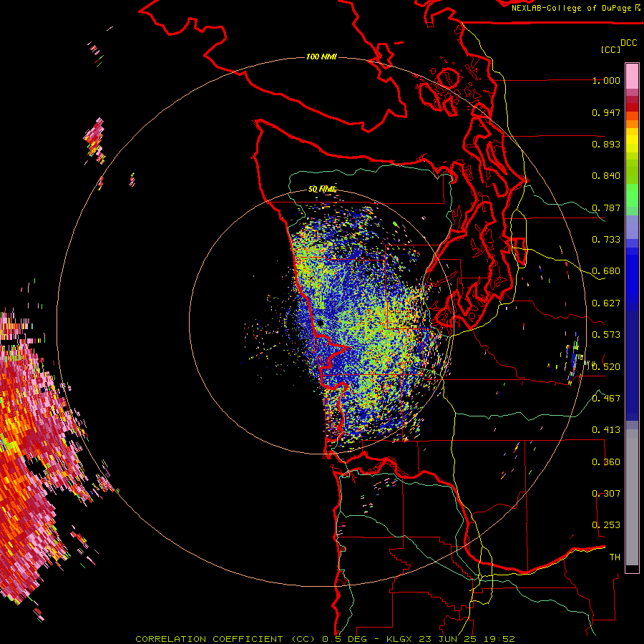Viewport: 644px width, 644px height.
Task: Click the 50 NMI range ring label
Action: 323,190
